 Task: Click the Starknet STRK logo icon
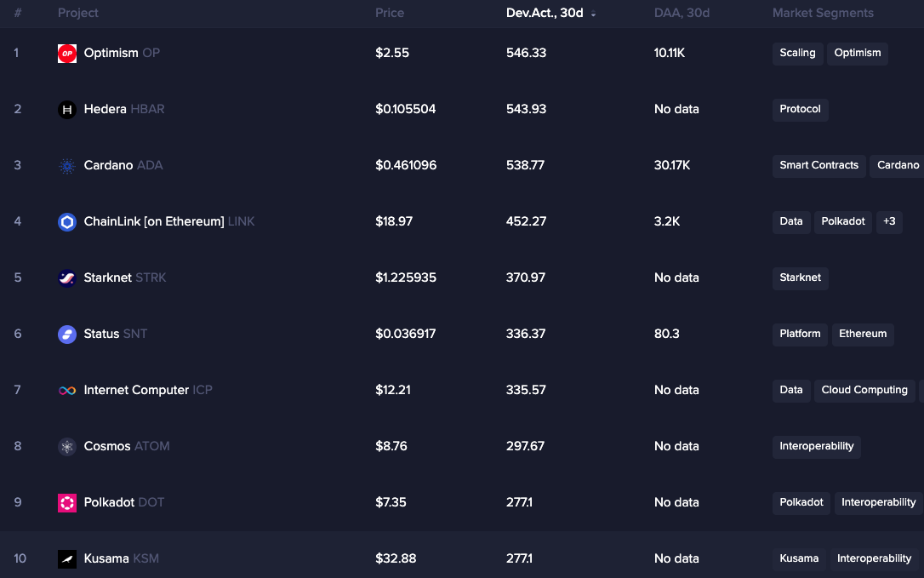click(67, 278)
